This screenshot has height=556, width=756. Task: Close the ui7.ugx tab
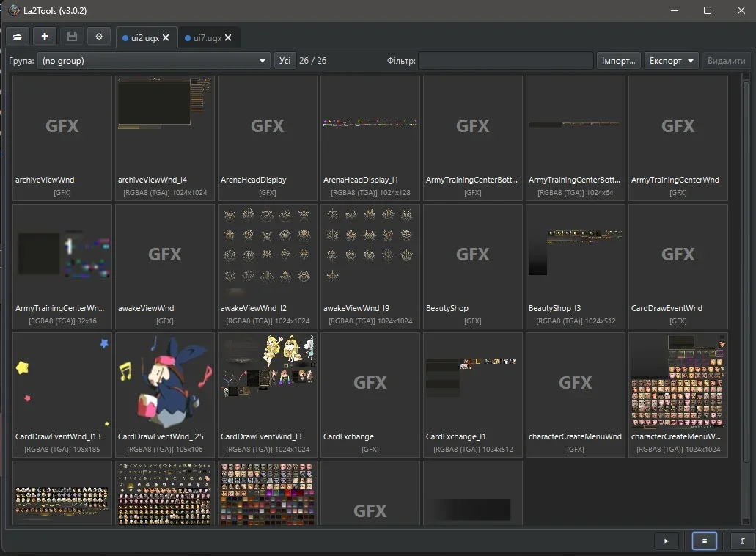click(x=228, y=37)
